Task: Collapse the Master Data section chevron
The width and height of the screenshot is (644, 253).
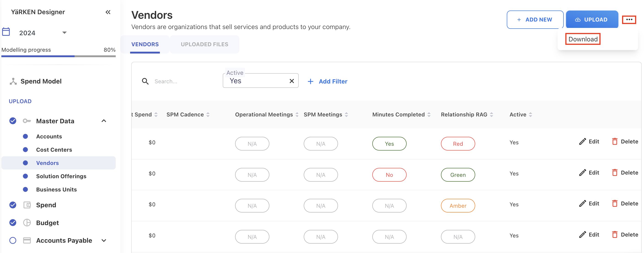Action: click(x=104, y=121)
